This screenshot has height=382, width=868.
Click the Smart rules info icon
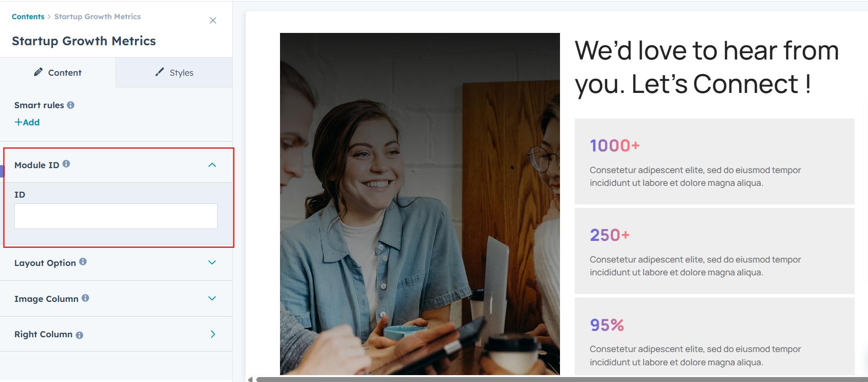[71, 105]
